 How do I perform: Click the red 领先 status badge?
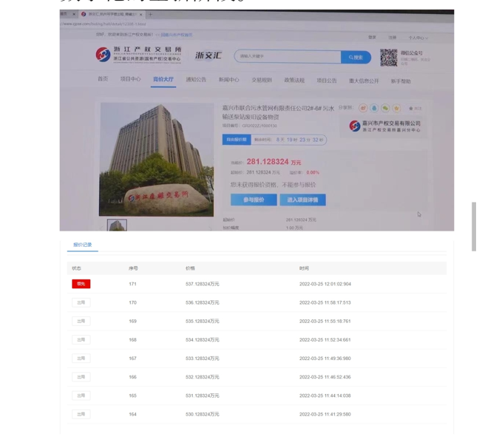pyautogui.click(x=81, y=284)
